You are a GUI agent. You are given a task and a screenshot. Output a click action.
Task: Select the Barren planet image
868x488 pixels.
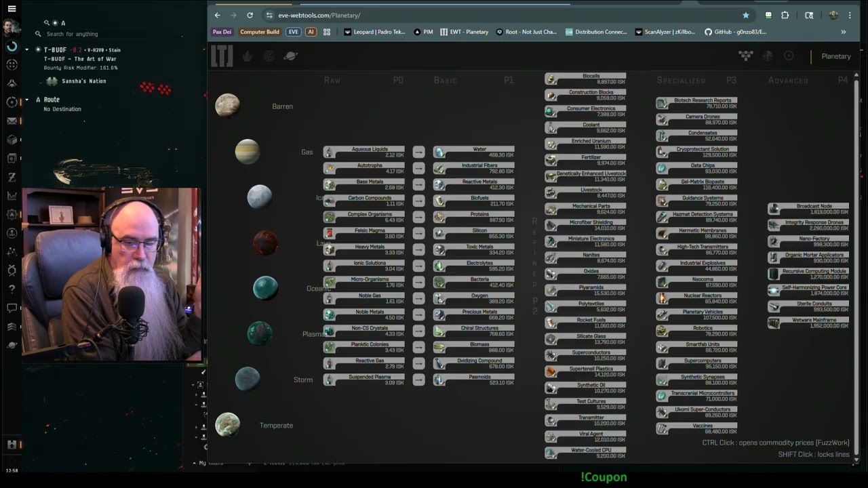(x=227, y=105)
